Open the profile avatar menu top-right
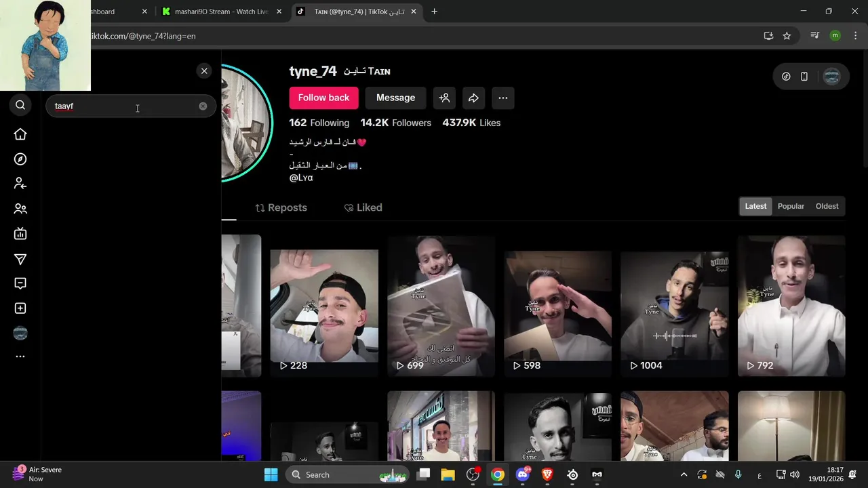The width and height of the screenshot is (868, 488). pos(831,77)
